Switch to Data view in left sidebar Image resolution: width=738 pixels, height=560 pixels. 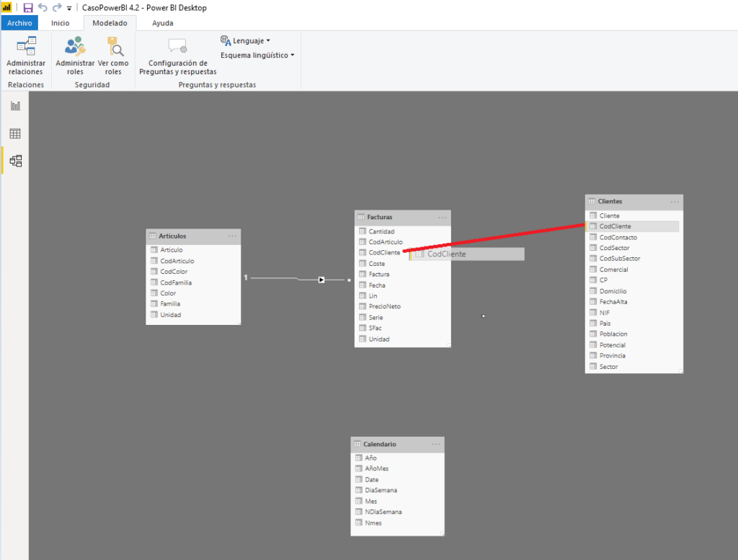click(14, 133)
